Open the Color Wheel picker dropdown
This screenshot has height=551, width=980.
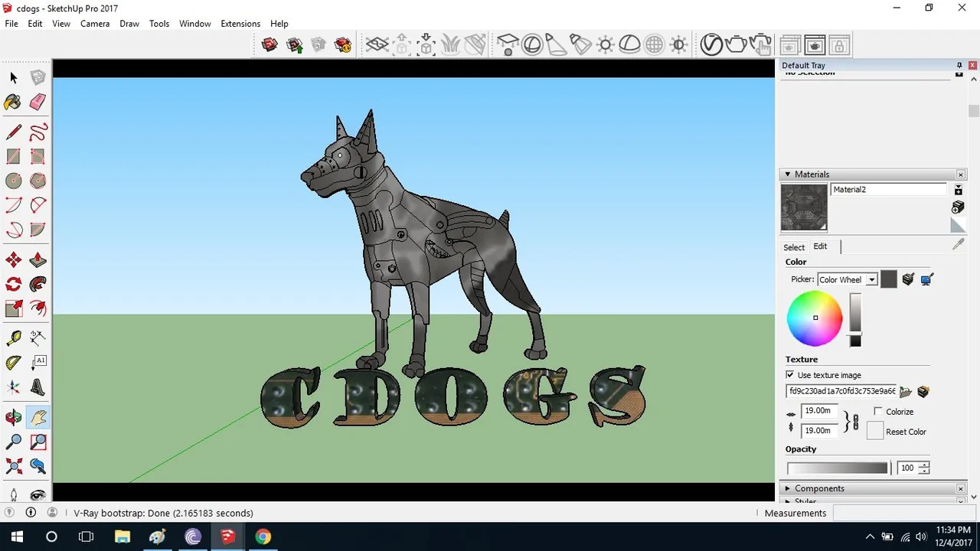871,280
